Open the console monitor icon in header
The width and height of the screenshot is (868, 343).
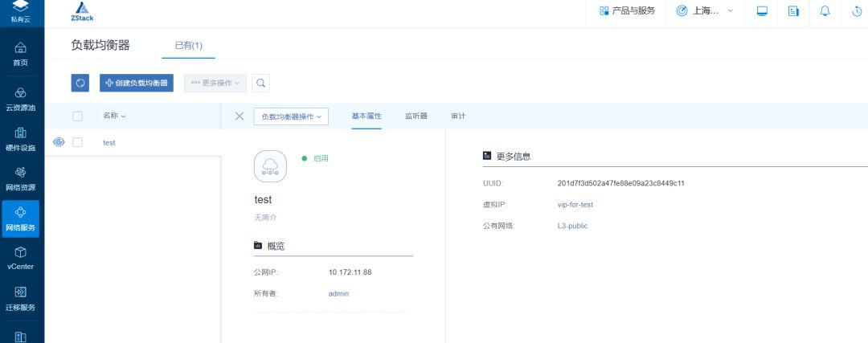click(762, 11)
